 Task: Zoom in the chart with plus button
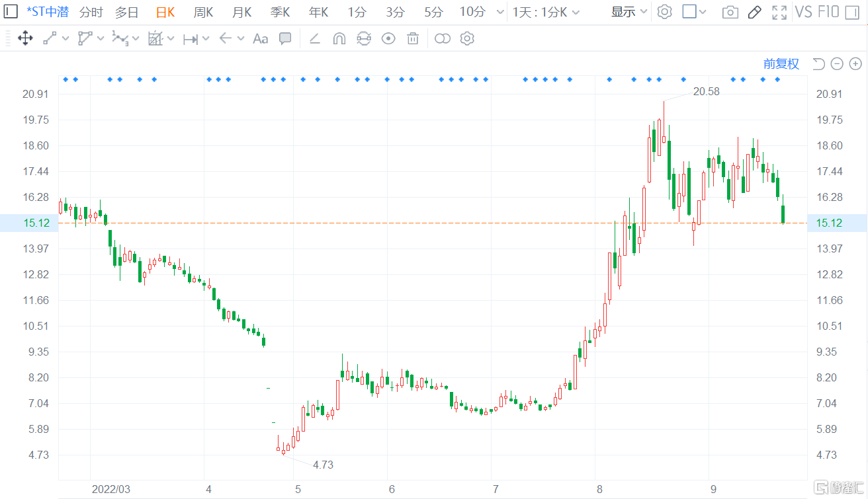(x=855, y=64)
